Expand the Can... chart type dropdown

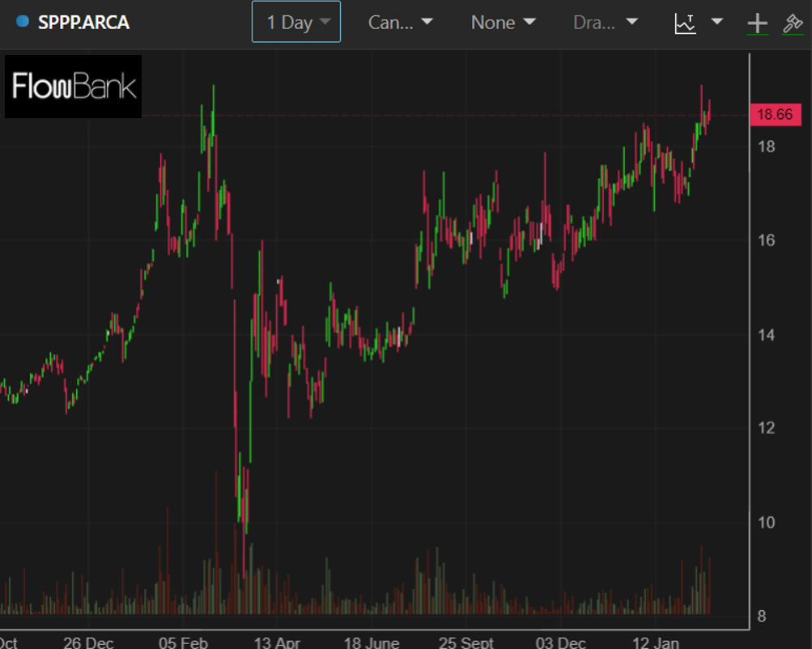pyautogui.click(x=400, y=22)
